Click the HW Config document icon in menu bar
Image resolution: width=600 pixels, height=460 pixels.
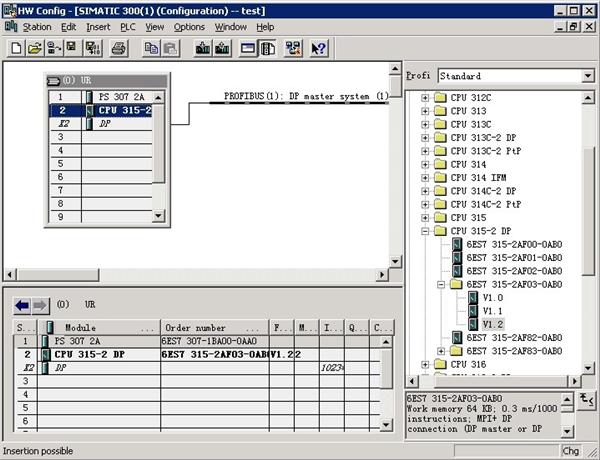point(11,27)
